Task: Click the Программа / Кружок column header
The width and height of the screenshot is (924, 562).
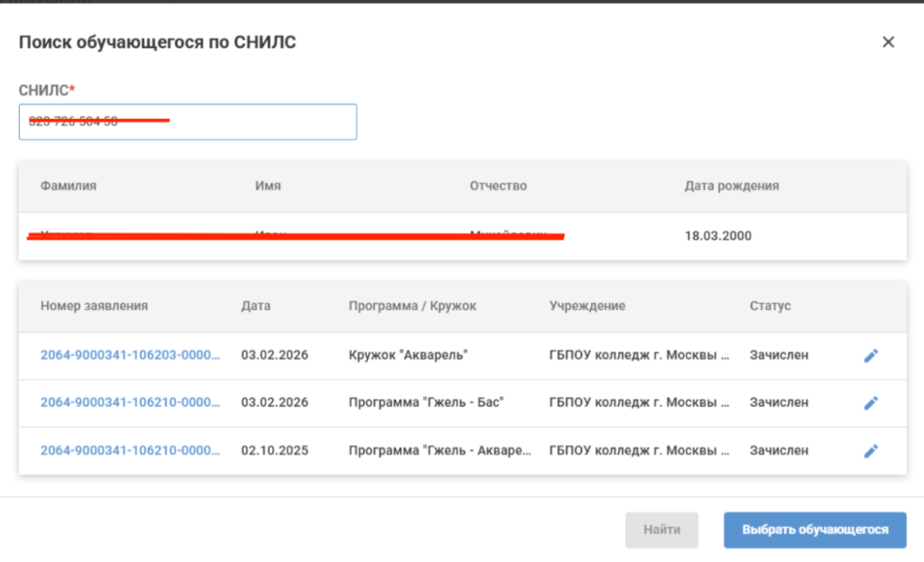Action: tap(412, 306)
